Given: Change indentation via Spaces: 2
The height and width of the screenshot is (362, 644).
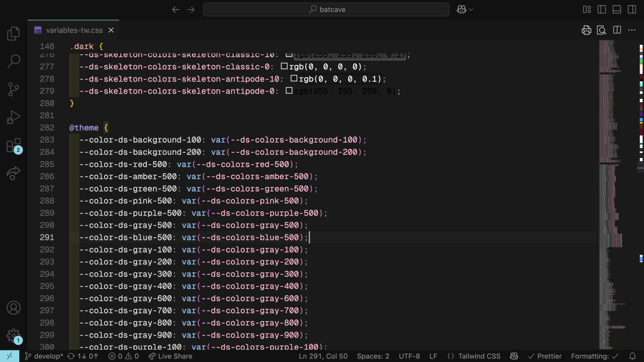Looking at the screenshot, I should [373, 356].
